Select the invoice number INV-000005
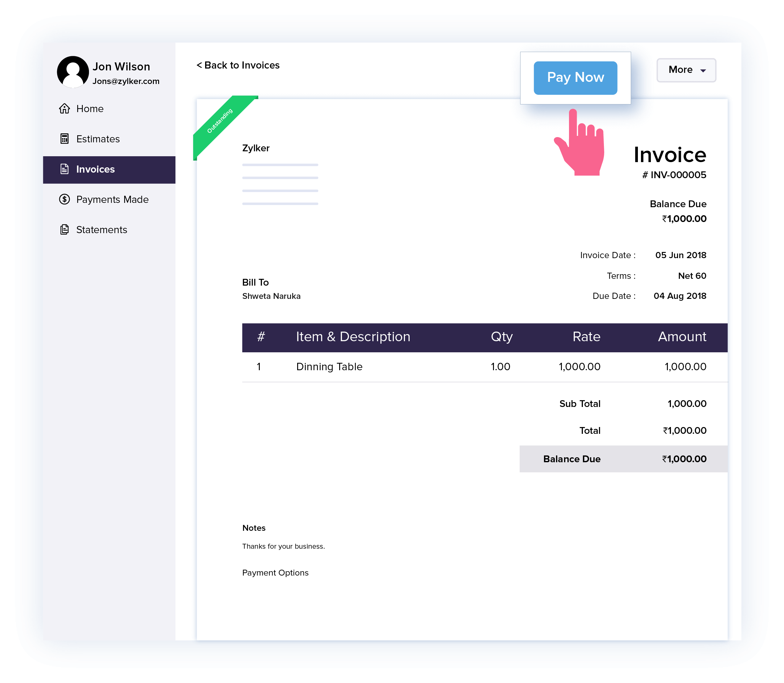 [675, 174]
